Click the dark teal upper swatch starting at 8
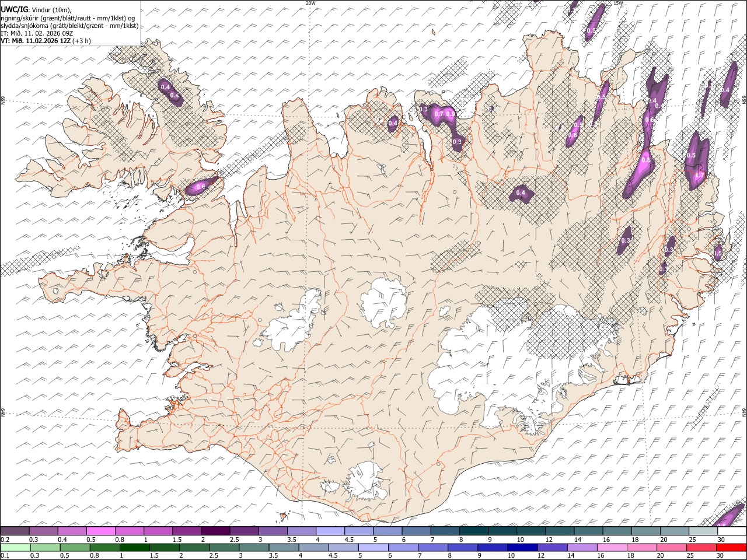The image size is (747, 560). pos(474,531)
